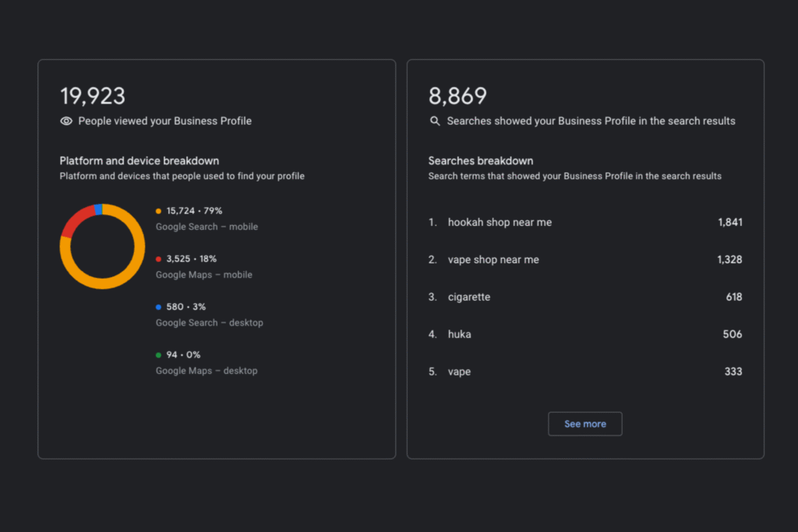
Task: Click the magnifier icon beside searches text
Action: point(435,122)
